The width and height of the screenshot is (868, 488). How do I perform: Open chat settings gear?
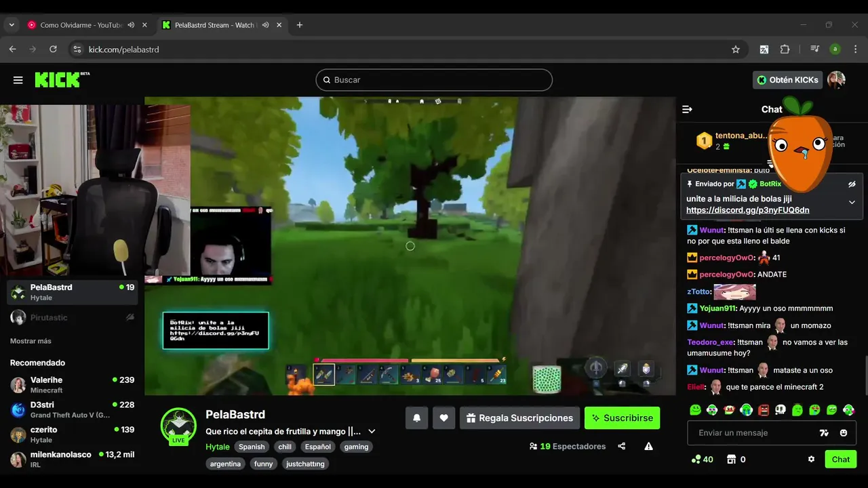[x=811, y=459]
